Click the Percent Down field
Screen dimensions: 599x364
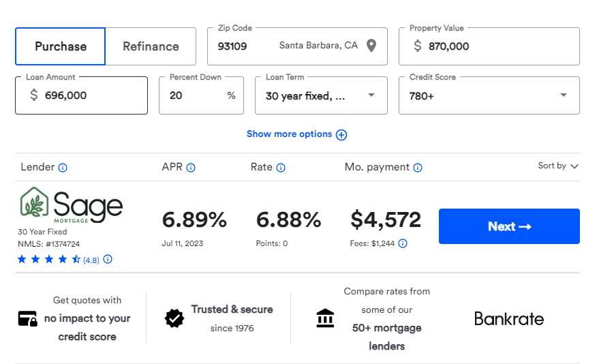(201, 95)
